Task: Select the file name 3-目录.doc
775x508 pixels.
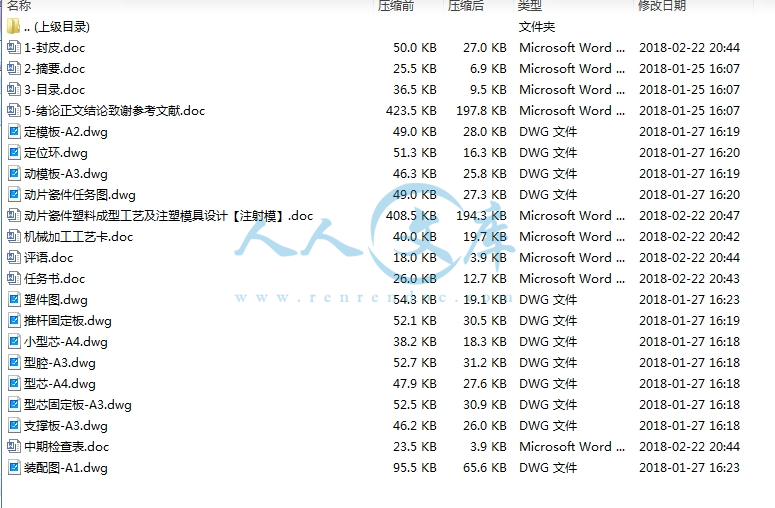Action: coord(54,90)
